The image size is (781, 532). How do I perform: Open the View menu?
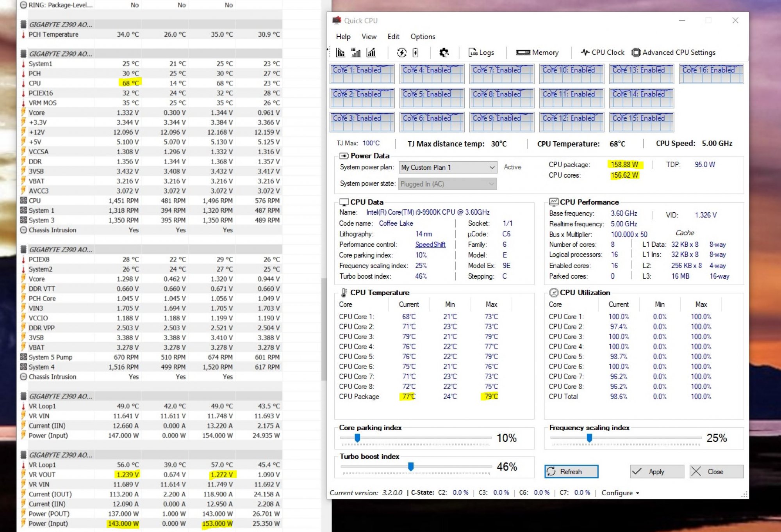coord(369,37)
